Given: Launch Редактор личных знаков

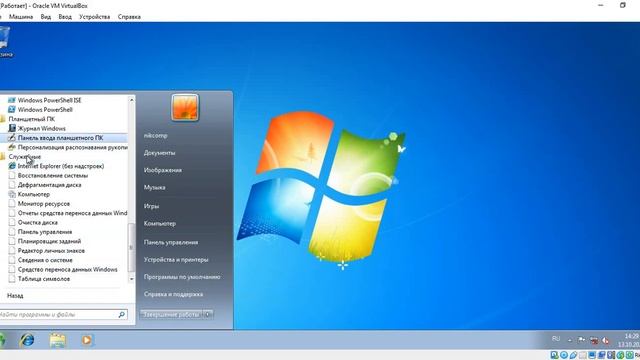Looking at the screenshot, I should click(47, 250).
